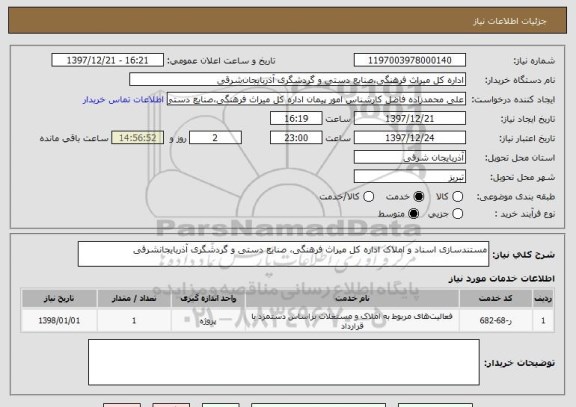576x407 pixels.
Task: Click the شماره نیاز field 1197003978000140
Action: click(410, 60)
